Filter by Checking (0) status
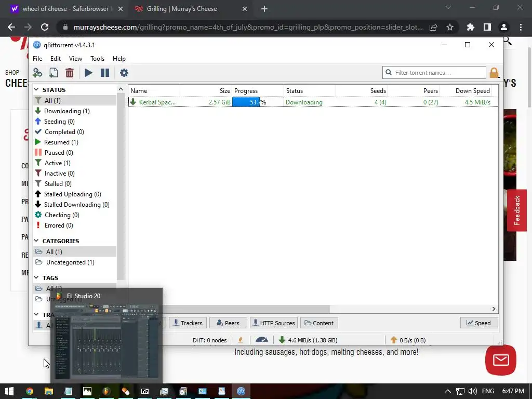This screenshot has width=532, height=399. pyautogui.click(x=75, y=215)
